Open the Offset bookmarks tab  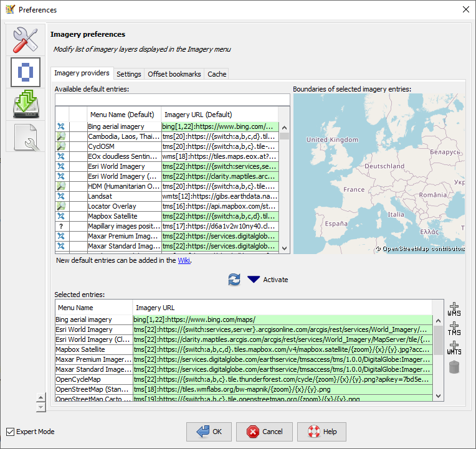pyautogui.click(x=174, y=74)
